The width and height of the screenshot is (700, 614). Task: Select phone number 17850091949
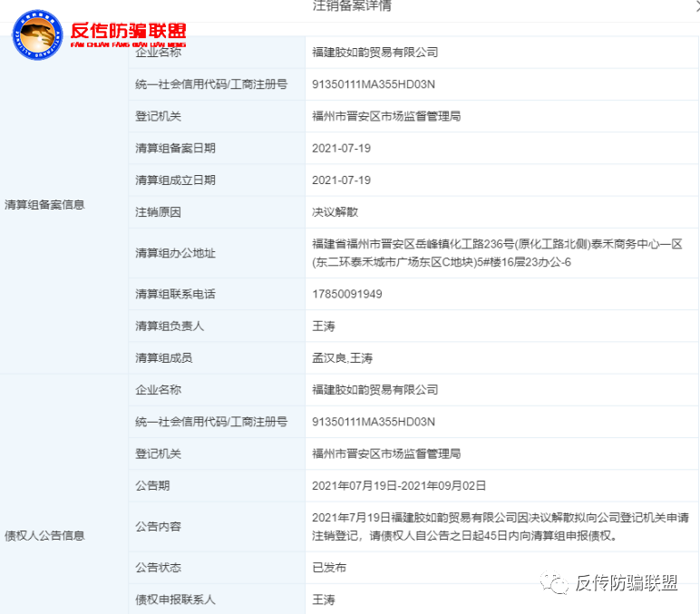[347, 294]
